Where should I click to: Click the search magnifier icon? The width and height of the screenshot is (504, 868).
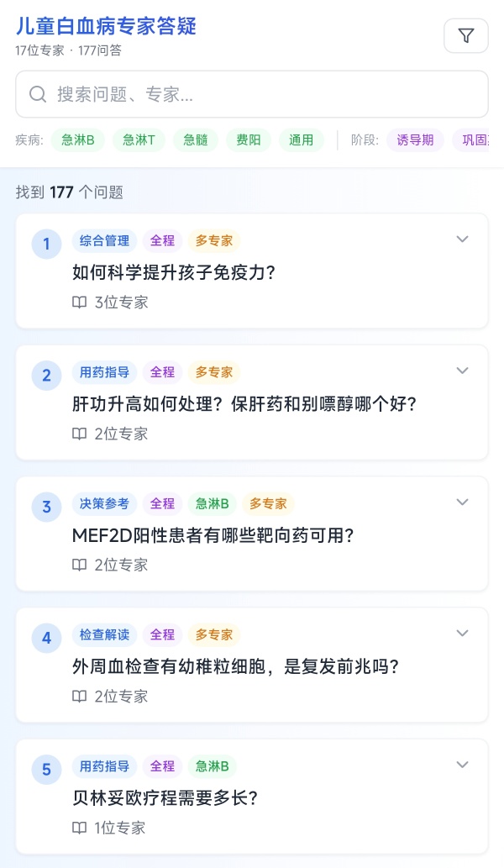coord(37,94)
